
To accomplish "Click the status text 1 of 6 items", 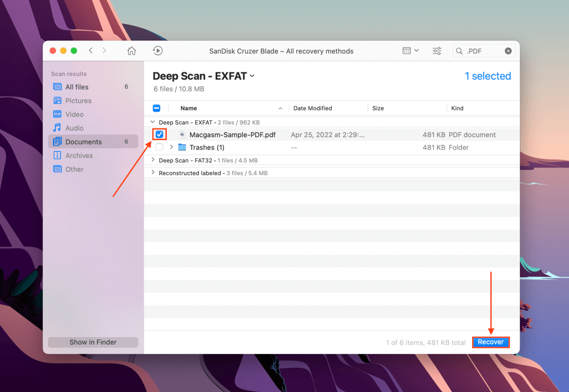I will (426, 342).
